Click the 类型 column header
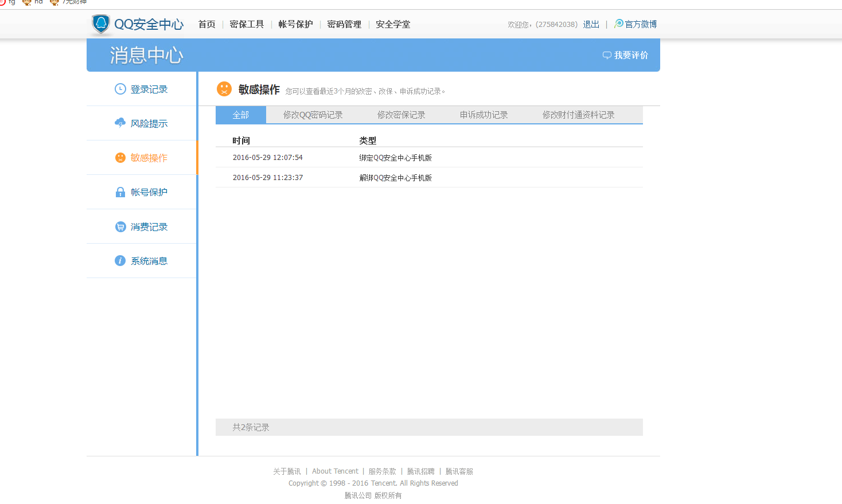 368,140
